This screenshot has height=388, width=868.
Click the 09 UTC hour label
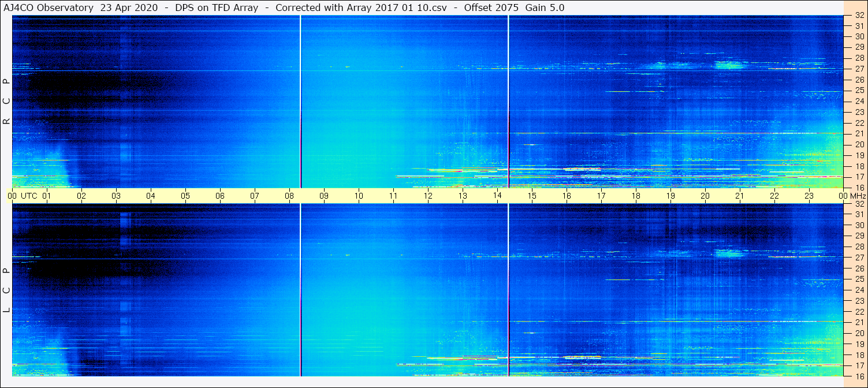click(324, 196)
